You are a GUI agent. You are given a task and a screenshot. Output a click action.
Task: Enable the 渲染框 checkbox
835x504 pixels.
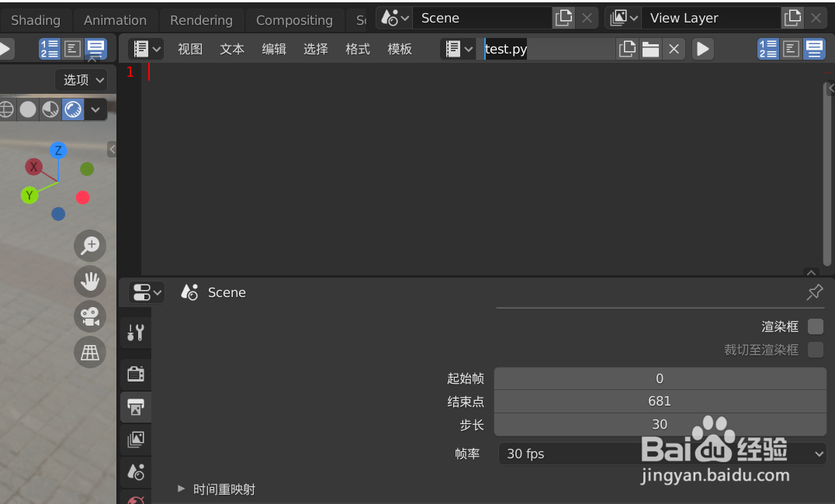pos(815,326)
